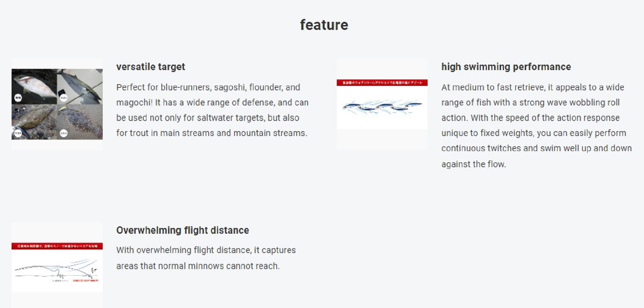The height and width of the screenshot is (308, 644).
Task: Click the white circle label on top-right fish photo
Action: [63, 97]
